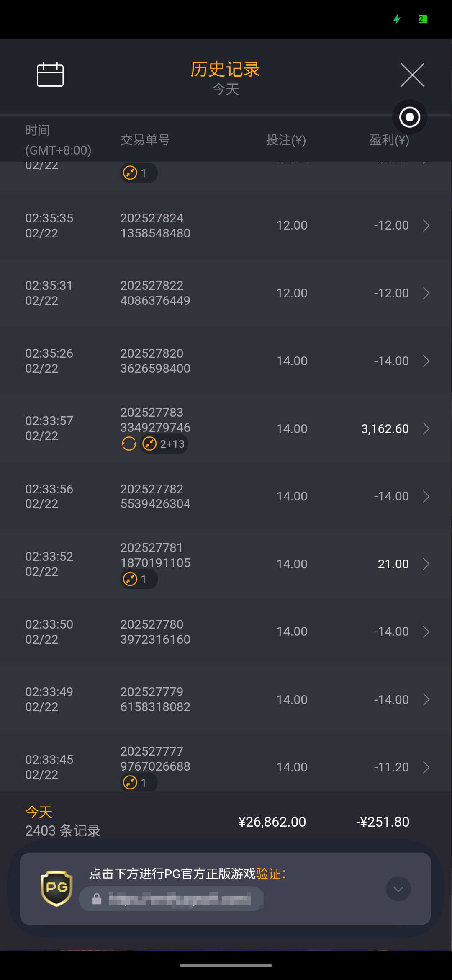Expand details for the 3,162.60 win
The image size is (452, 980).
(426, 429)
